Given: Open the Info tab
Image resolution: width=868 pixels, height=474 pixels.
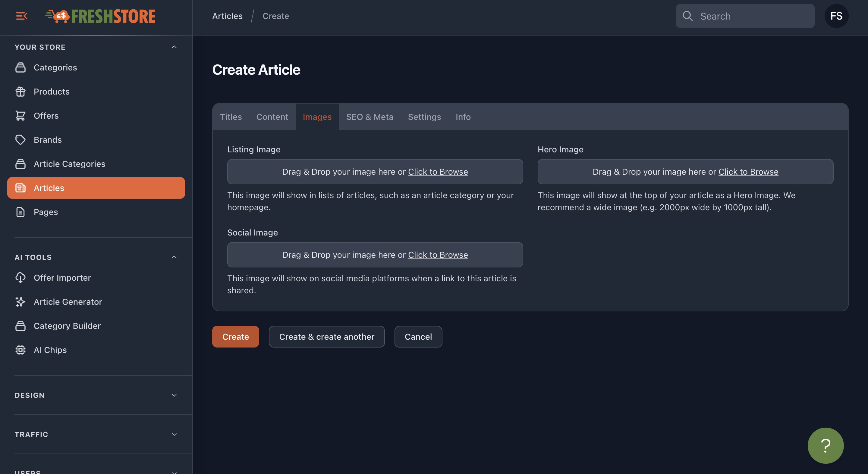Looking at the screenshot, I should coord(463,117).
